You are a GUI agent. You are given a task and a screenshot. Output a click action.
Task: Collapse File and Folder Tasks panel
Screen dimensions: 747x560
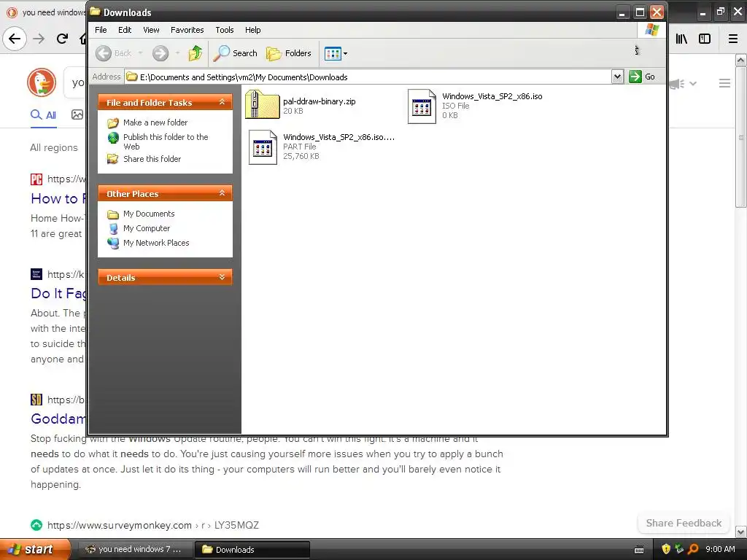coord(222,102)
